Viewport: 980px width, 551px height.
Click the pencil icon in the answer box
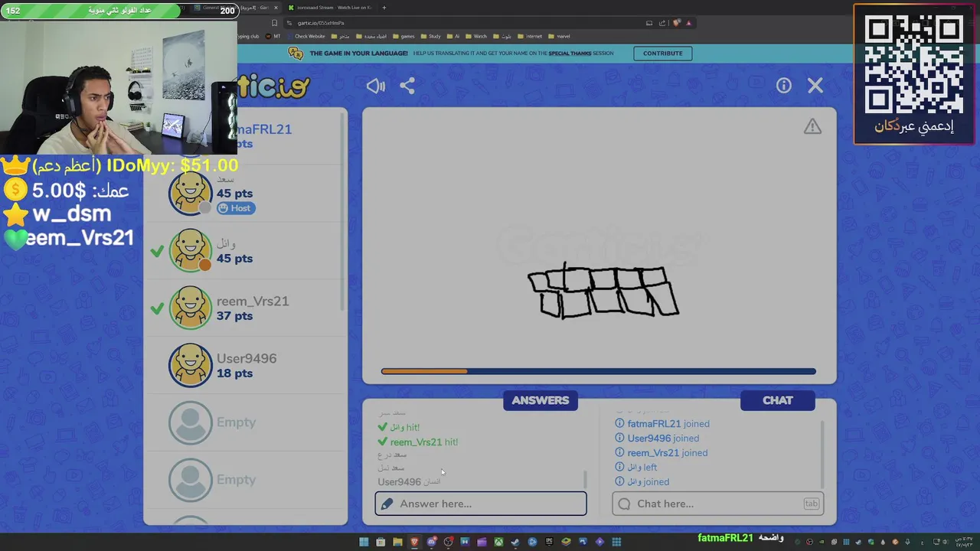(x=387, y=504)
